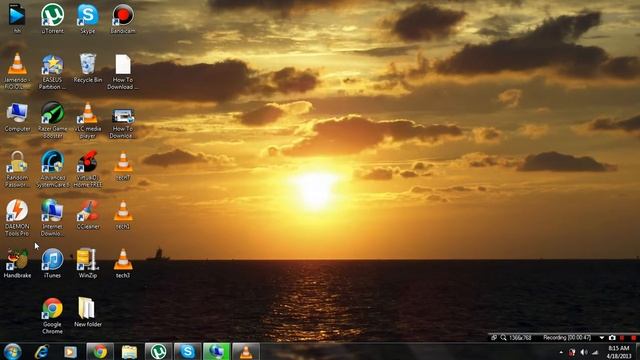640x360 pixels.
Task: Stop the Bandicam recording
Action: click(633, 338)
